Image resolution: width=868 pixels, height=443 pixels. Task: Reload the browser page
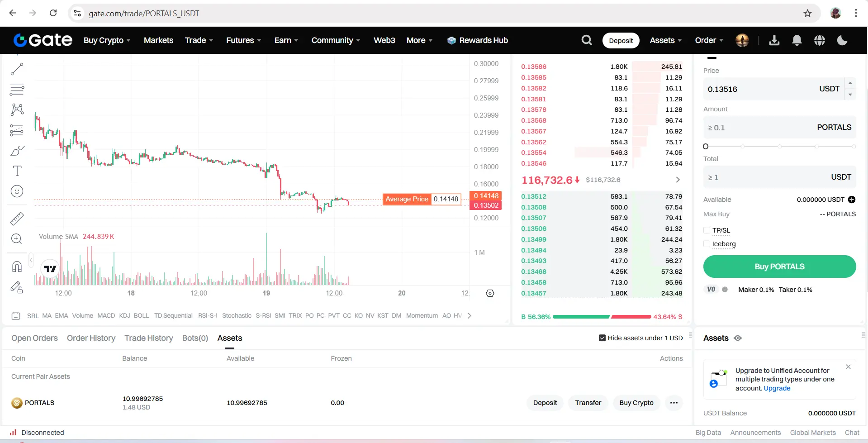(53, 13)
